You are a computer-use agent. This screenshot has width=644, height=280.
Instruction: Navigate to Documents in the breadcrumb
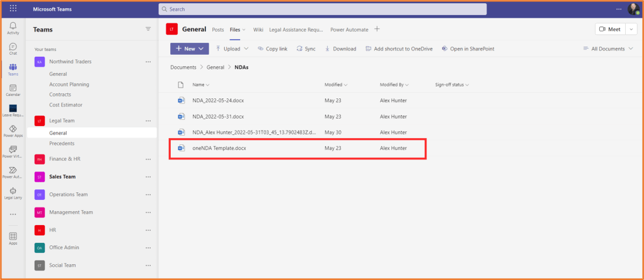click(x=183, y=67)
